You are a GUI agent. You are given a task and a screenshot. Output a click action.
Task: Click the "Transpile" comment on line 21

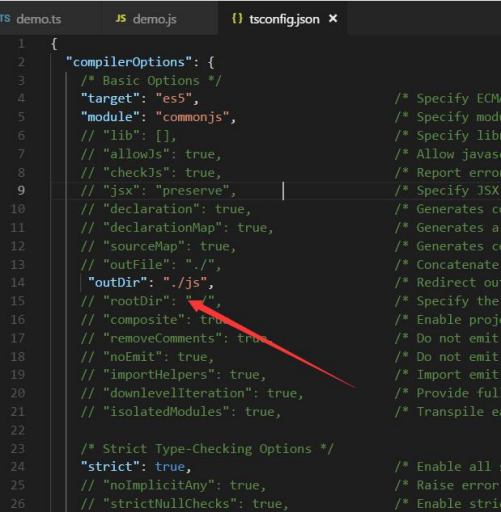(x=447, y=412)
